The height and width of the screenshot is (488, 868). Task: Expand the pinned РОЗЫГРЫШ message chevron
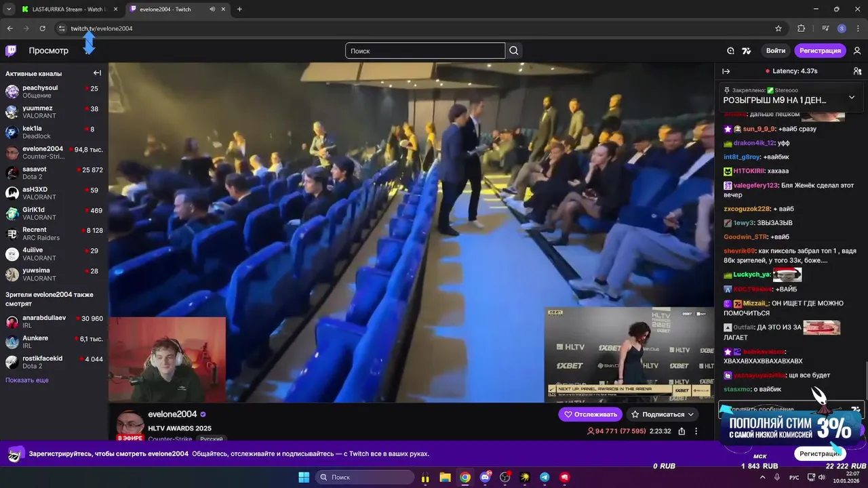tap(852, 97)
